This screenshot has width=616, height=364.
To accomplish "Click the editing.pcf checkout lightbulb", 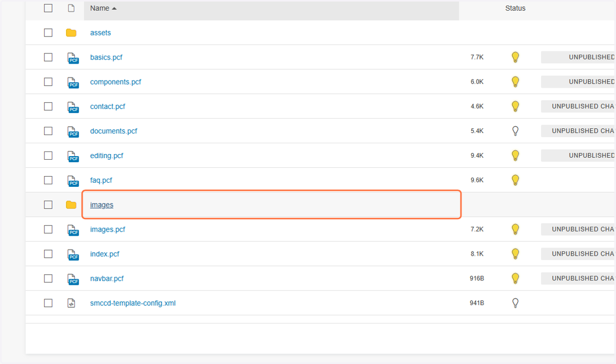I will [515, 156].
